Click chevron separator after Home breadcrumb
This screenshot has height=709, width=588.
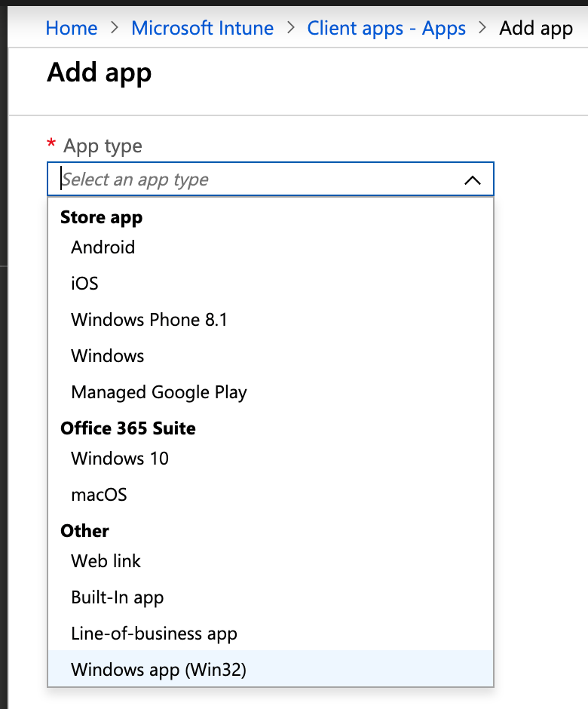[115, 28]
